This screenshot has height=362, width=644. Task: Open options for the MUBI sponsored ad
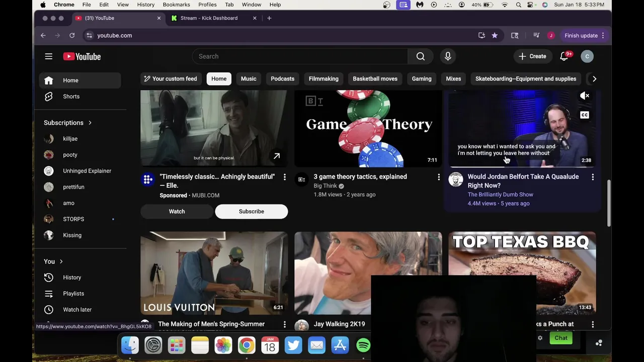tap(285, 177)
